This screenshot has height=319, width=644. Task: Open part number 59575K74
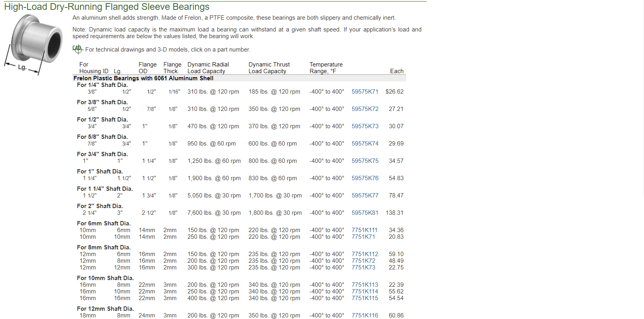(365, 144)
